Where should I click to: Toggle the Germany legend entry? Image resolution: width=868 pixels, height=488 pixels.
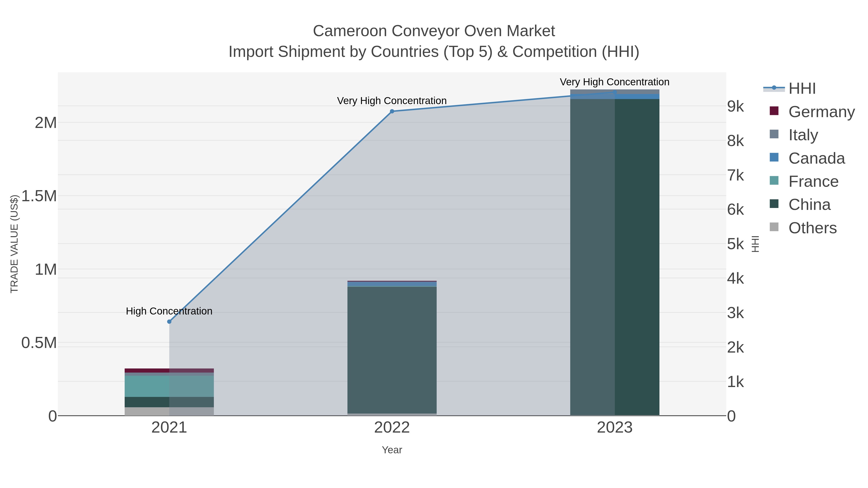[812, 112]
